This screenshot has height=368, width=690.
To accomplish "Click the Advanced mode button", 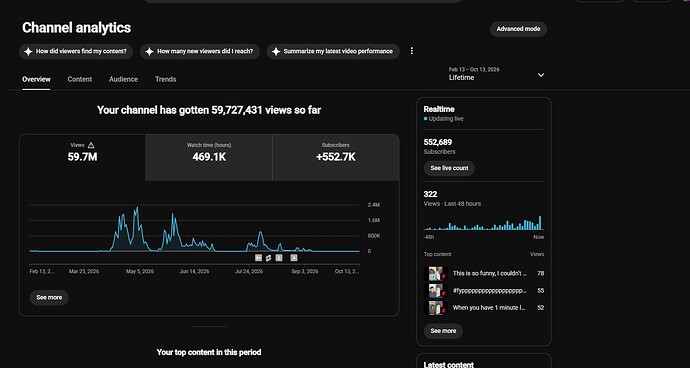I will click(x=518, y=29).
